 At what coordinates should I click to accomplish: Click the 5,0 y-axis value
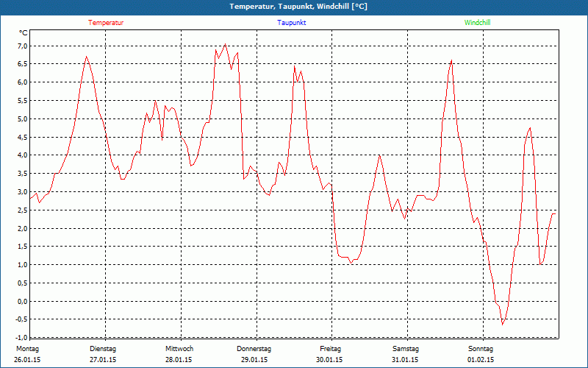pos(23,119)
